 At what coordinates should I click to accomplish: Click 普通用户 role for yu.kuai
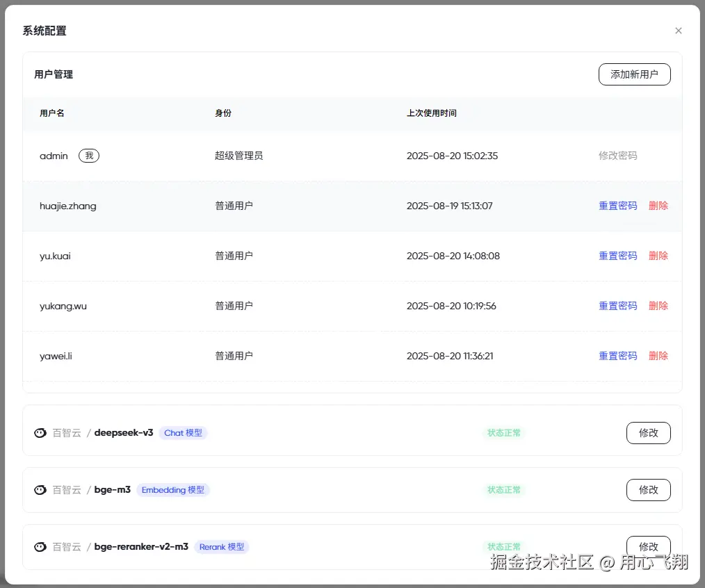coord(234,256)
